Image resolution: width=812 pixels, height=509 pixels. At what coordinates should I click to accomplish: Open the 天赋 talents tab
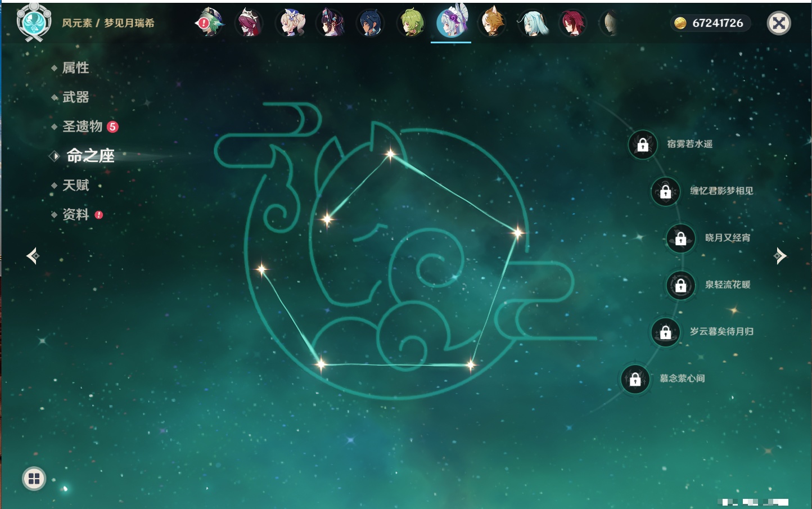point(75,185)
